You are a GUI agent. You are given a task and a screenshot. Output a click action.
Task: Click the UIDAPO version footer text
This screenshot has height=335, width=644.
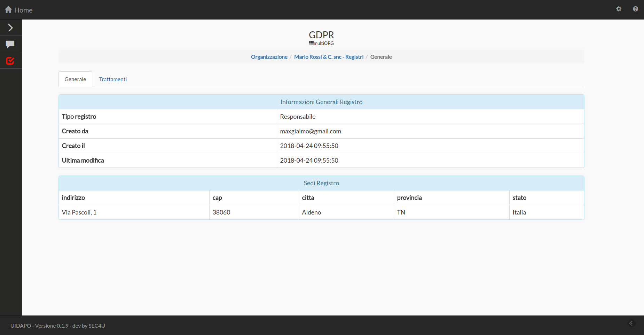[x=58, y=326]
